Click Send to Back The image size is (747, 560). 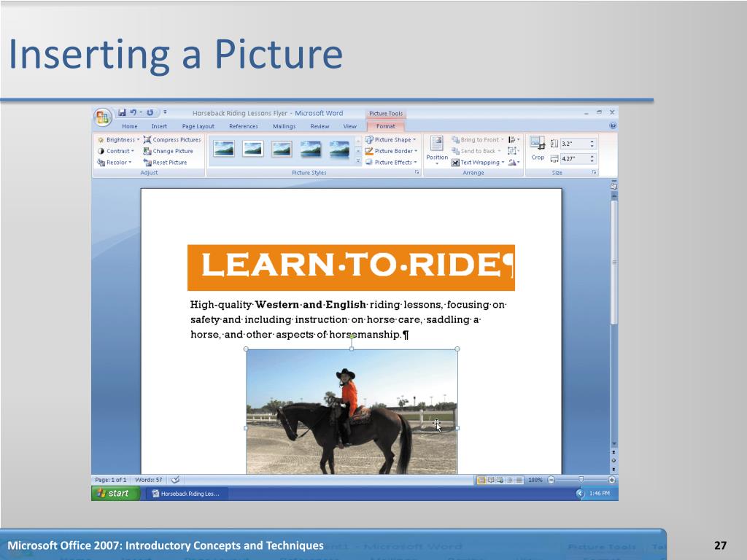476,151
